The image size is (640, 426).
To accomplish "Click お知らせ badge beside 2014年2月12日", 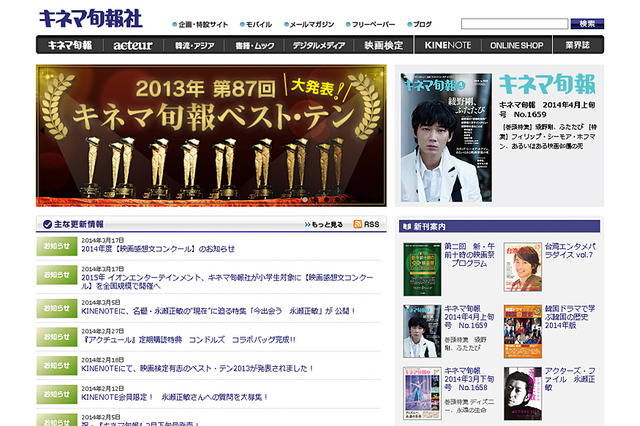I will pos(57,394).
